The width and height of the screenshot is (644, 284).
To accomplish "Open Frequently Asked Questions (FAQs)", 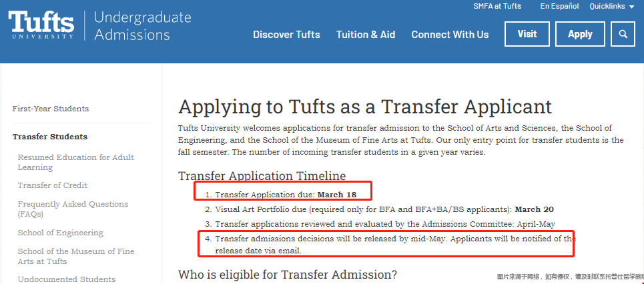I will 73,209.
